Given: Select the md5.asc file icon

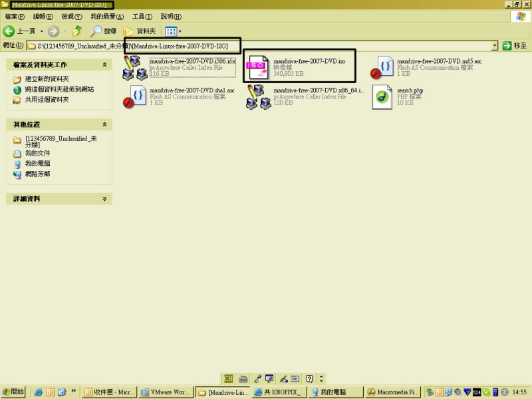Looking at the screenshot, I should 382,68.
